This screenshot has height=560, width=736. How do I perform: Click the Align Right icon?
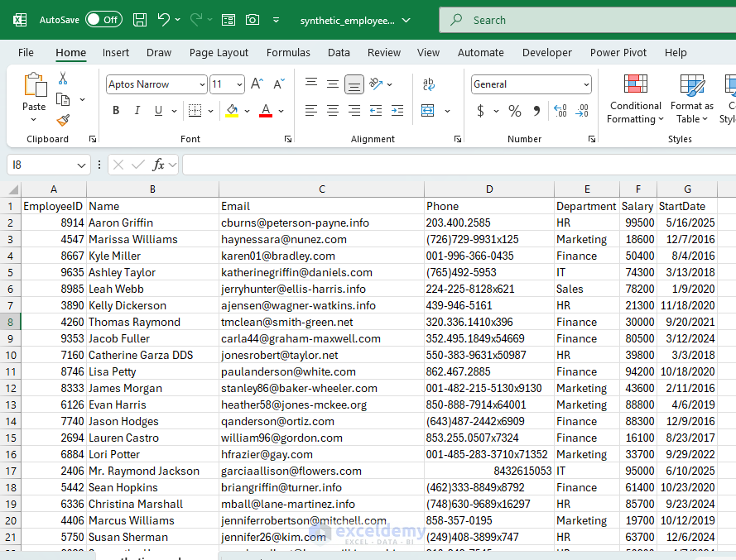pyautogui.click(x=354, y=111)
